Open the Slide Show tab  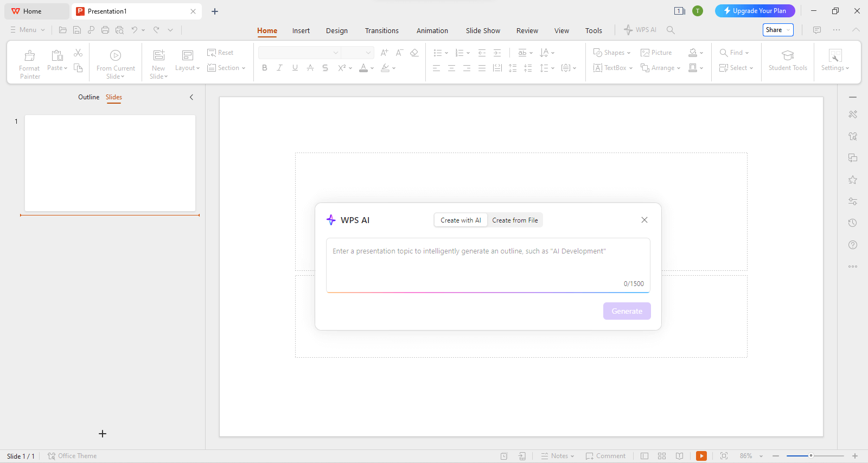pyautogui.click(x=483, y=30)
